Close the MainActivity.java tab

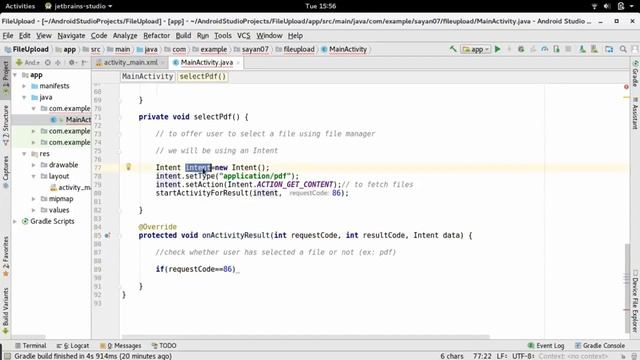[238, 62]
